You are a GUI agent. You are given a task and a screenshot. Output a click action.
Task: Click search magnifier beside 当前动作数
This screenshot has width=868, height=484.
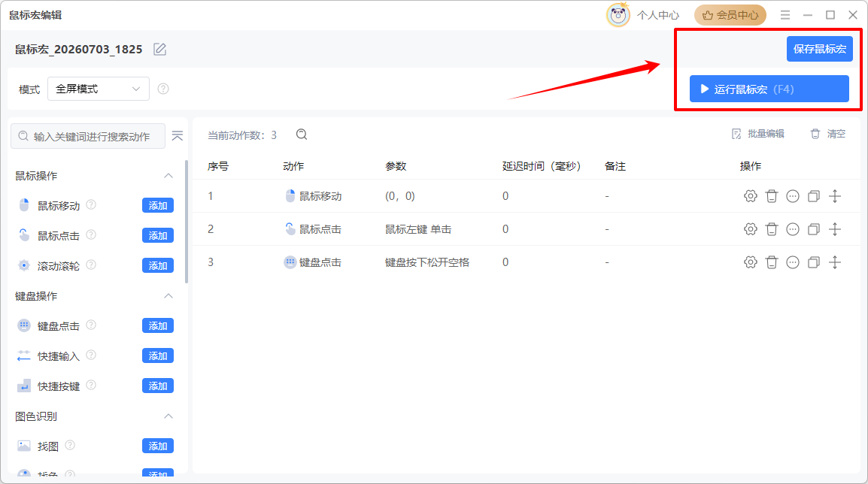[x=302, y=135]
